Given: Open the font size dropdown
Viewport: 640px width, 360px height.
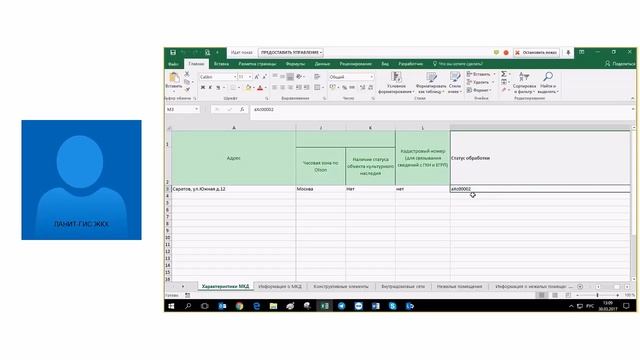Looking at the screenshot, I should (x=250, y=77).
